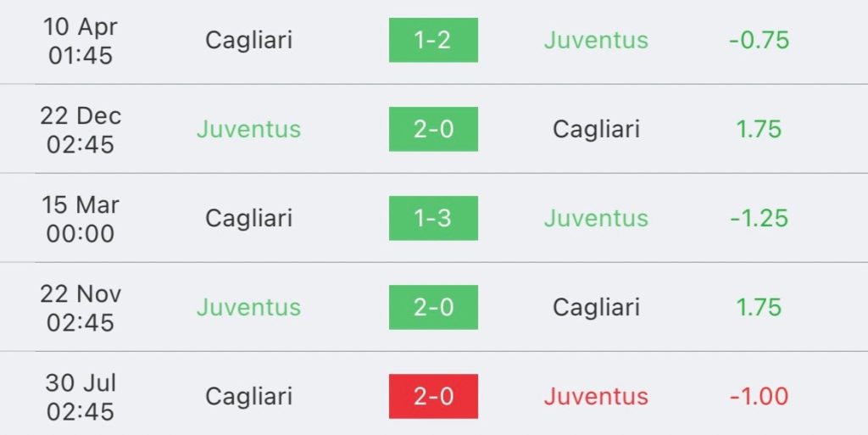This screenshot has width=868, height=435.
Task: Click the red Juventus team name
Action: click(596, 396)
